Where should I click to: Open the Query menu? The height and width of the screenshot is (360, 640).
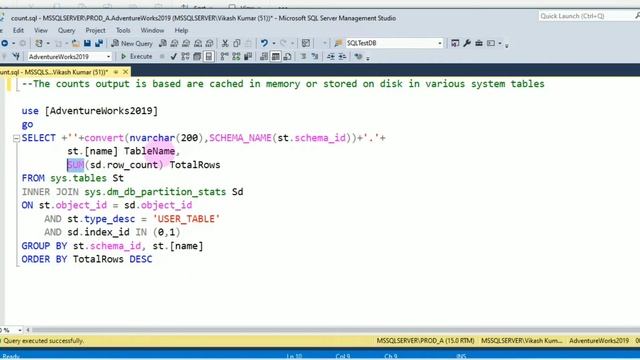67,30
